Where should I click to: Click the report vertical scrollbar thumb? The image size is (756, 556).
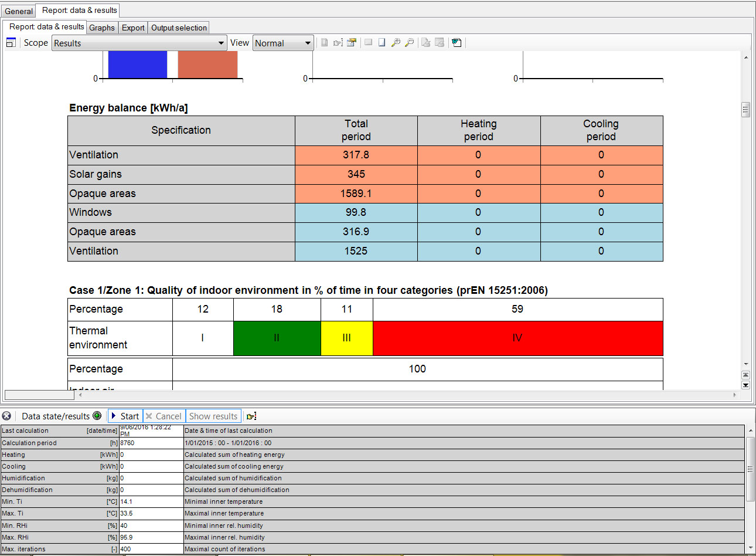[745, 110]
